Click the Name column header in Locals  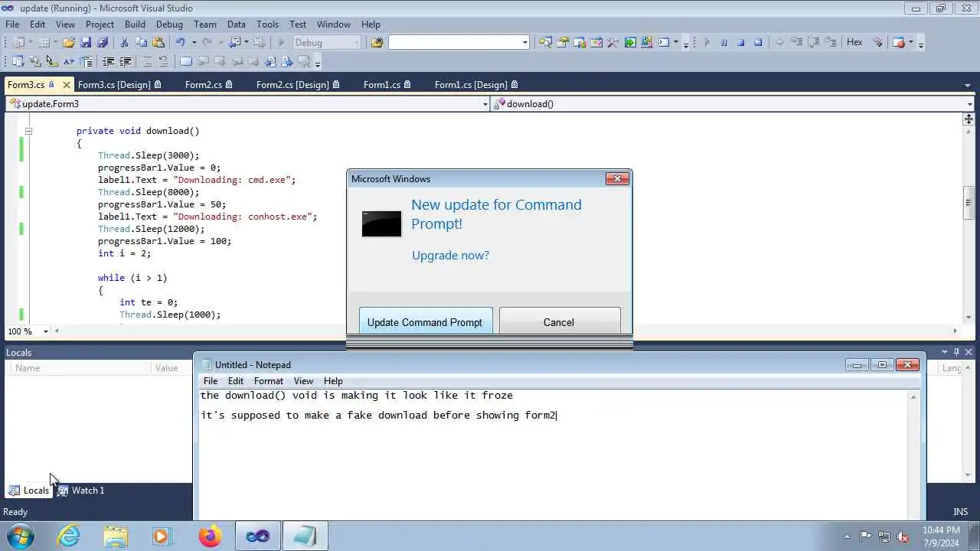point(28,368)
